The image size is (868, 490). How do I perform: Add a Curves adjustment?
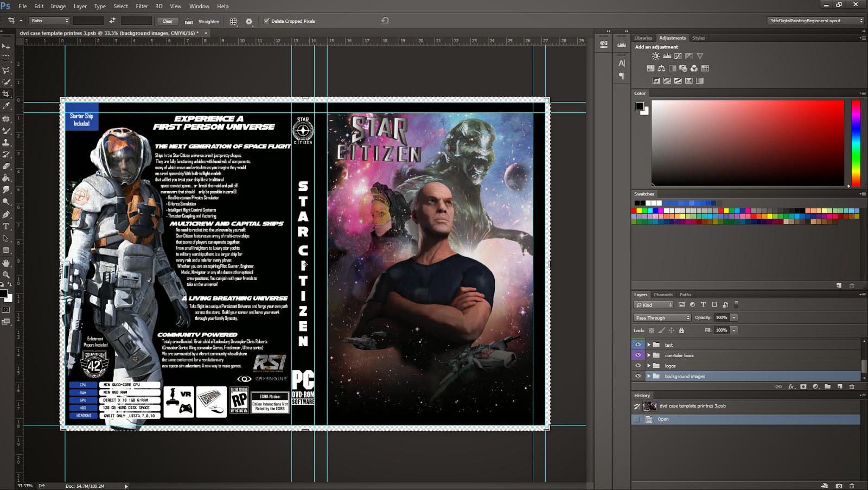tap(678, 56)
